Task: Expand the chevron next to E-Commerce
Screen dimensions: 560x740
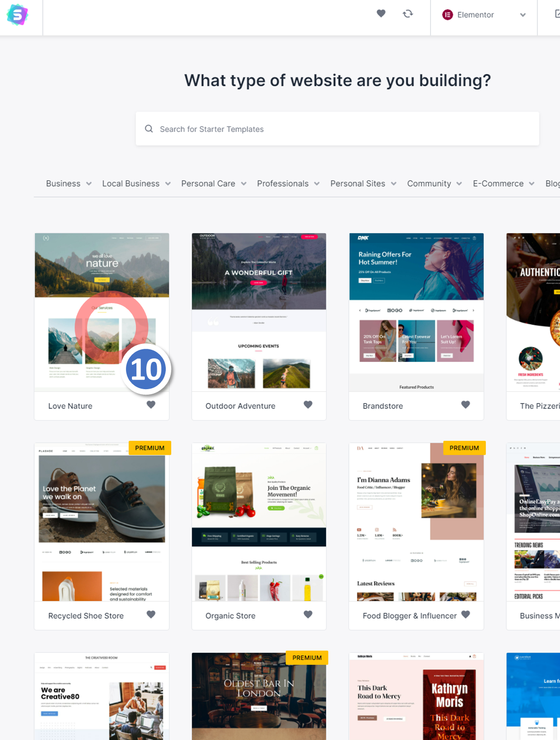Action: point(532,184)
